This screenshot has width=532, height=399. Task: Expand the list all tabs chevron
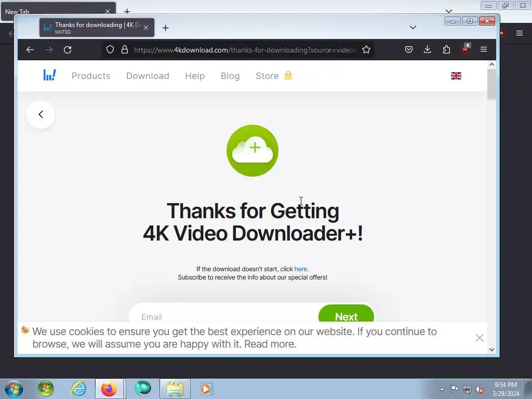pos(413,28)
